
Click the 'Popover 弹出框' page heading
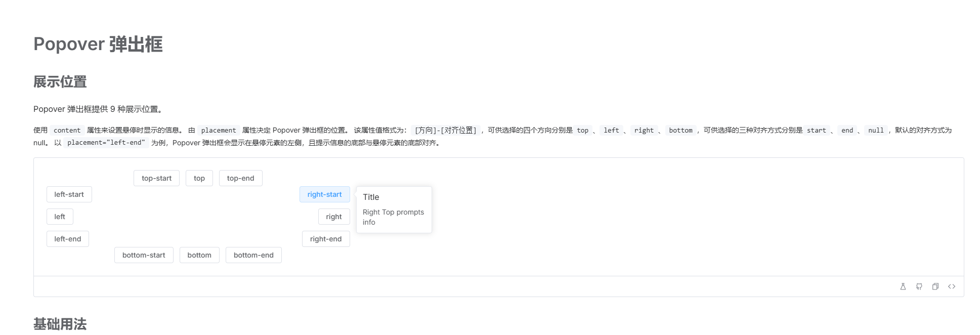(x=98, y=44)
